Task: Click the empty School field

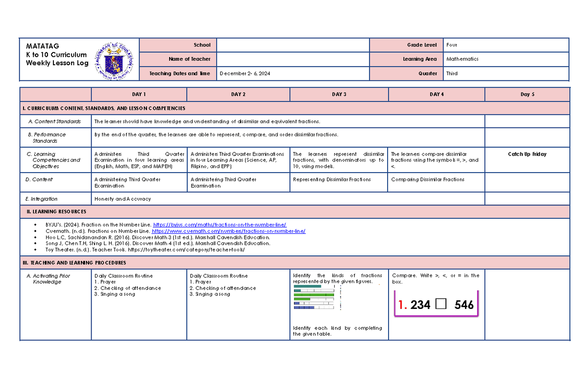Action: point(292,45)
